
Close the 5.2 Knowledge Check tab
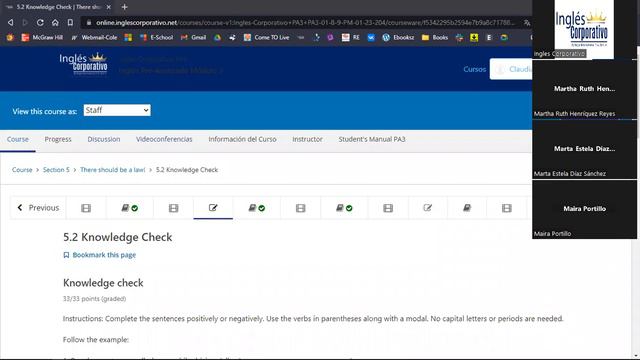(109, 7)
